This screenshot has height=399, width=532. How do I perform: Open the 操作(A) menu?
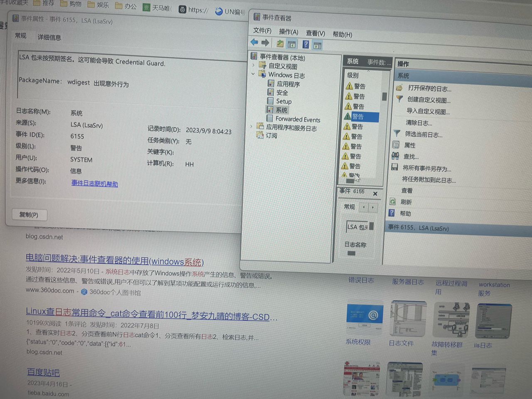[x=289, y=32]
